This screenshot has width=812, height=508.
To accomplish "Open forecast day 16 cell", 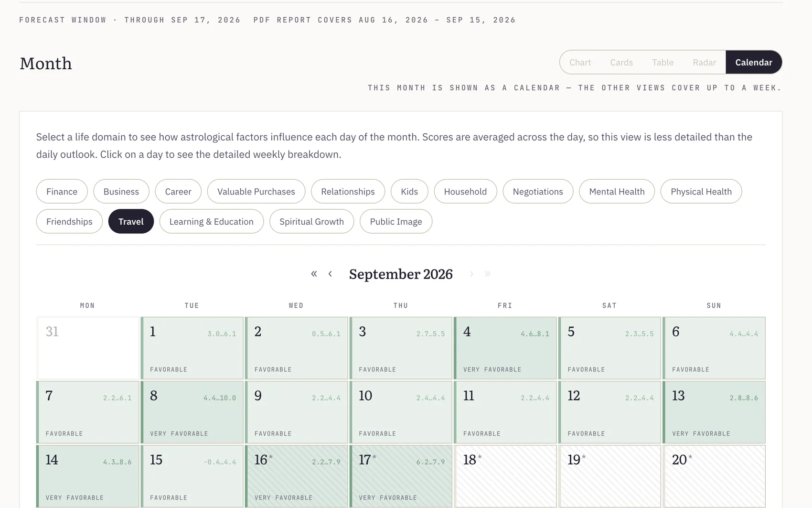I will [296, 476].
